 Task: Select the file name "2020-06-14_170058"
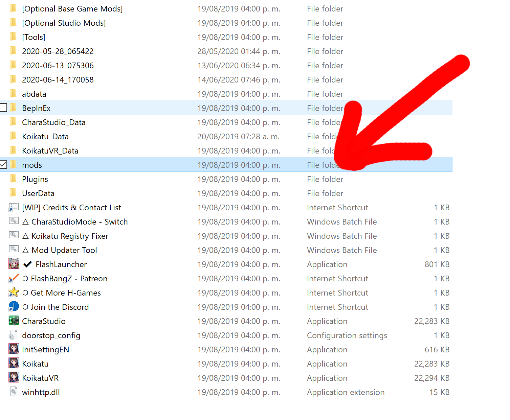pyautogui.click(x=58, y=80)
